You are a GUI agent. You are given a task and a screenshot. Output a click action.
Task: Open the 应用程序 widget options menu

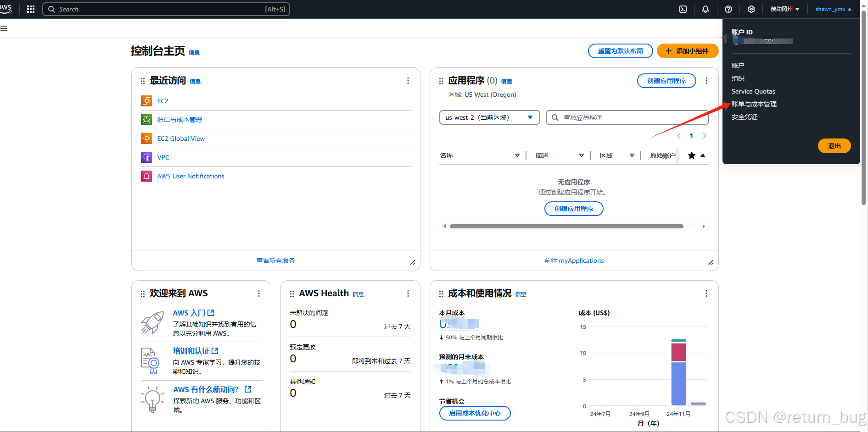(706, 81)
